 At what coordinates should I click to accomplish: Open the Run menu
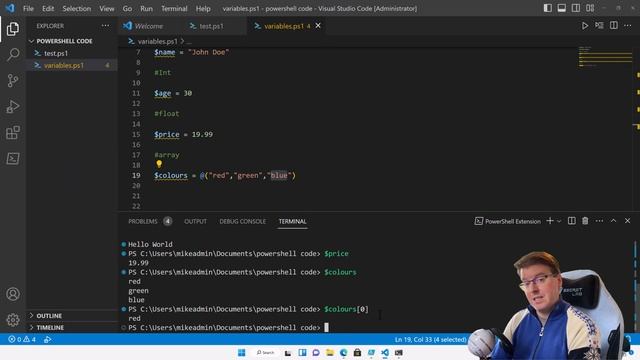pyautogui.click(x=146, y=9)
